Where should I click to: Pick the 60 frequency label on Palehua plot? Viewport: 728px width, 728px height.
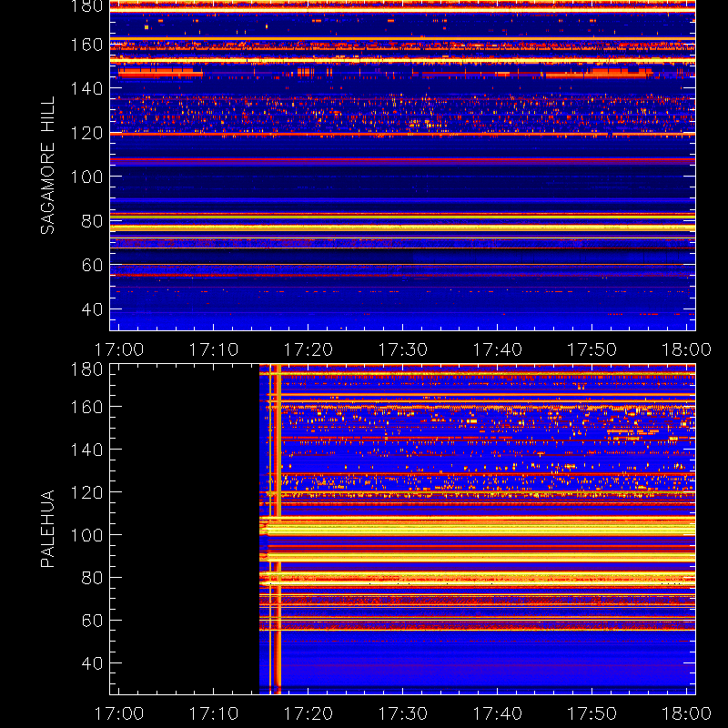tap(92, 621)
